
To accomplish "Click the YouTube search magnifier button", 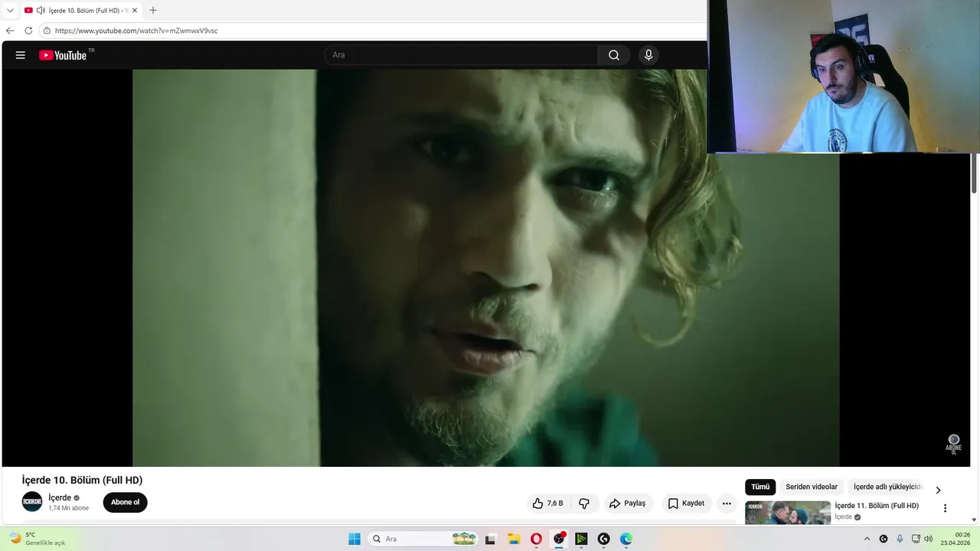I will point(614,55).
